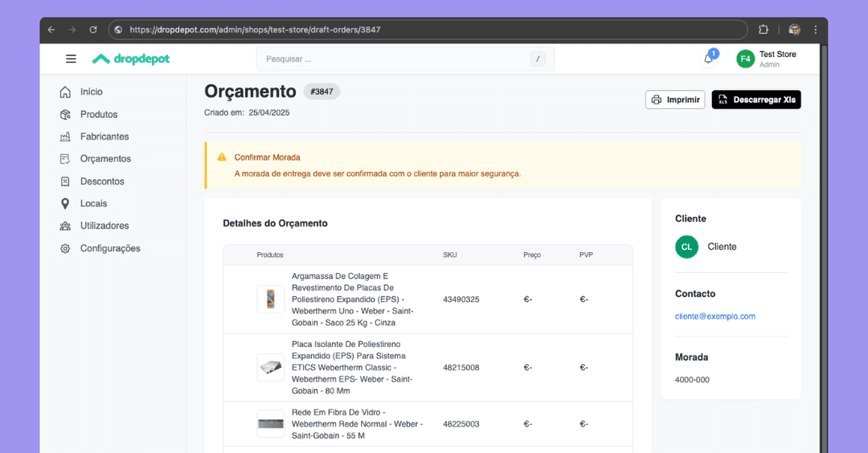868x453 pixels.
Task: Reload the page in browser
Action: (x=93, y=30)
